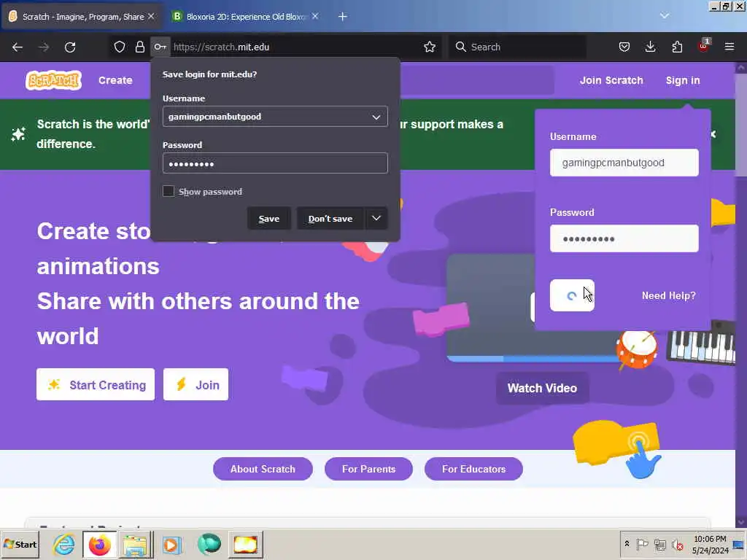Click the Firefox Search box
The height and width of the screenshot is (560, 747).
click(x=517, y=47)
